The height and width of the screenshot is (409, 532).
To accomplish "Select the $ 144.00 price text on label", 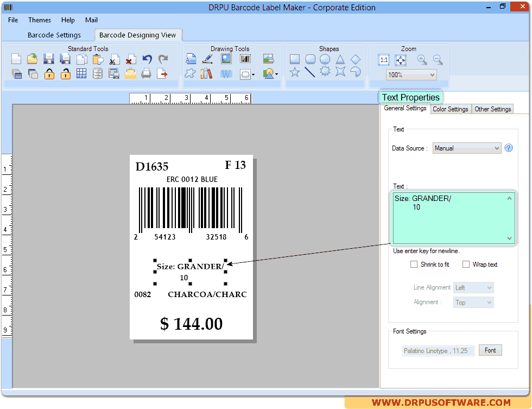I will [x=191, y=324].
